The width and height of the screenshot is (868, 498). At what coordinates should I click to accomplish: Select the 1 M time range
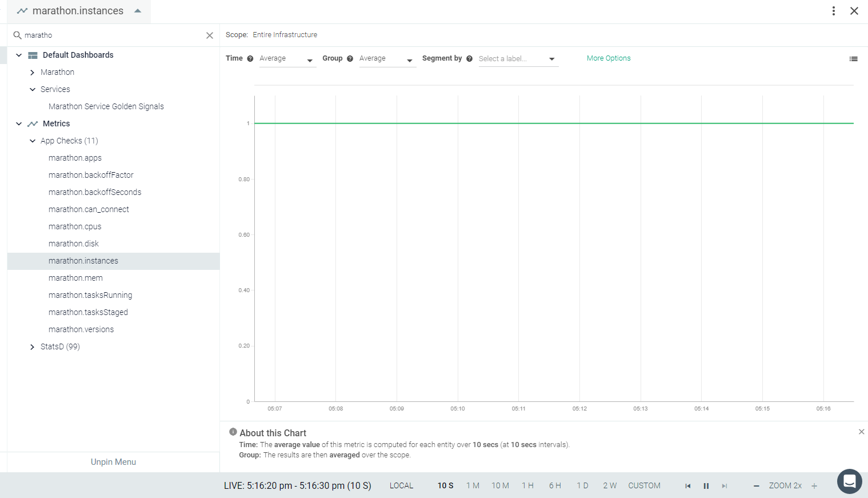coord(473,486)
